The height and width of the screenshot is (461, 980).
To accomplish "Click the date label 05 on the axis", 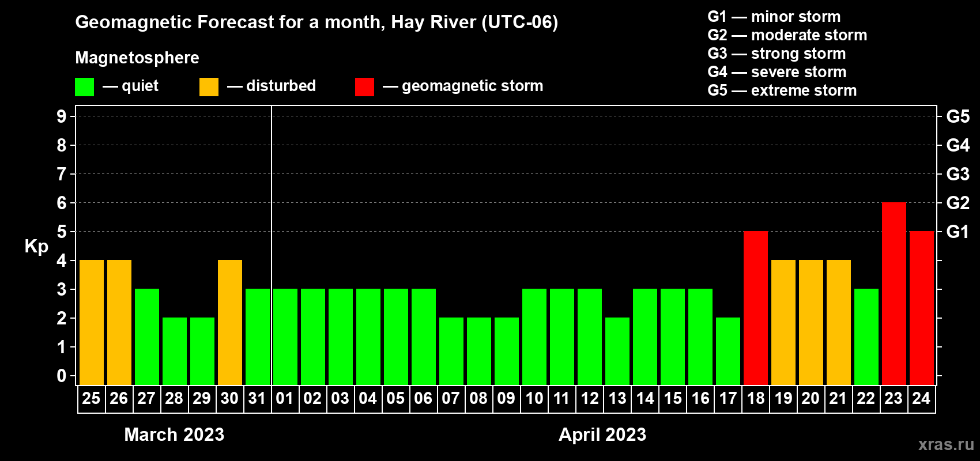I will tap(395, 398).
